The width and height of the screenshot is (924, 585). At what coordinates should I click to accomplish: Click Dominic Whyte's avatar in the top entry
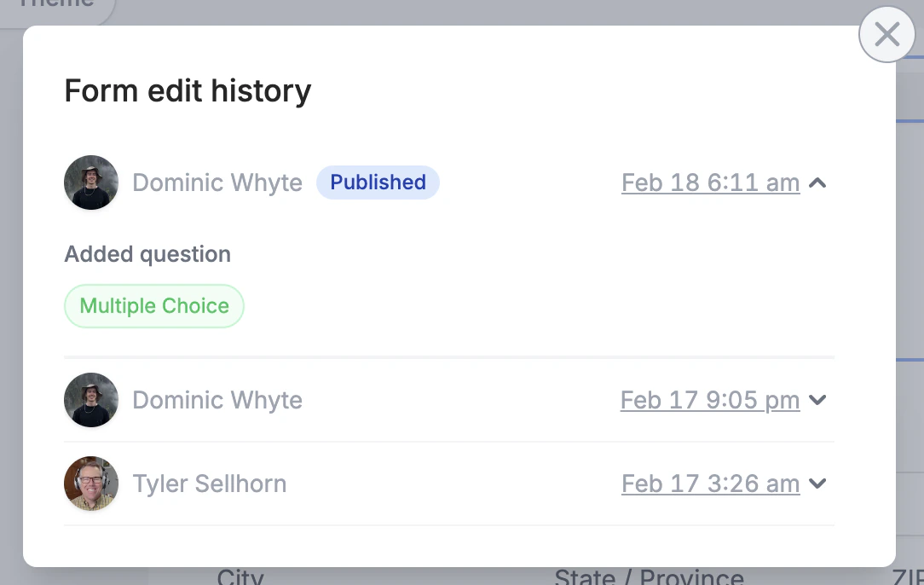(x=90, y=182)
